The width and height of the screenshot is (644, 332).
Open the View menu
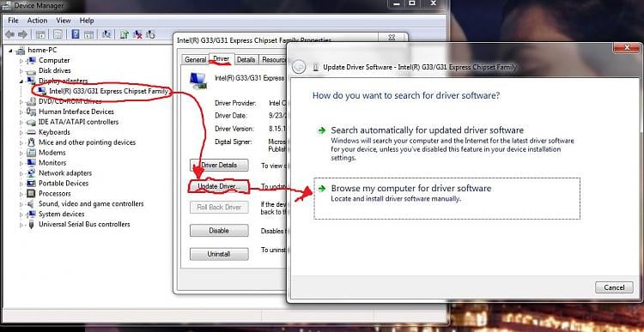[x=64, y=20]
